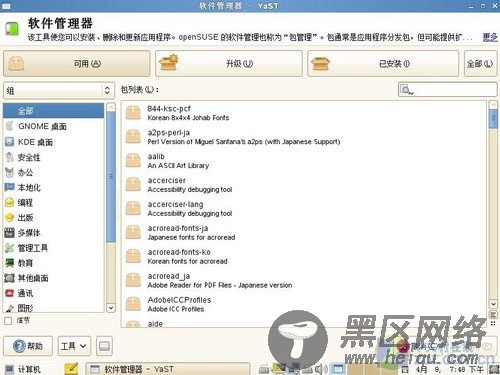Click the package icon for acroread_ja
This screenshot has width=500, height=375.
[x=133, y=280]
